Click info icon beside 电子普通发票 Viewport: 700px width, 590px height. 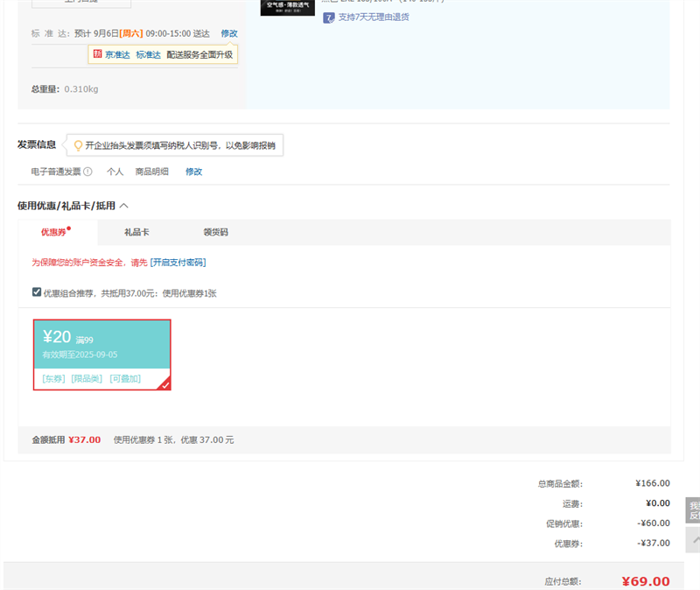click(x=87, y=172)
